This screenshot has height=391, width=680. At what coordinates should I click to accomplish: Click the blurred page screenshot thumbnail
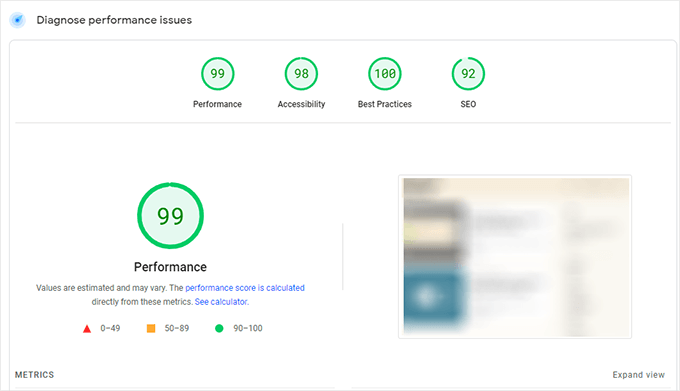pos(515,257)
